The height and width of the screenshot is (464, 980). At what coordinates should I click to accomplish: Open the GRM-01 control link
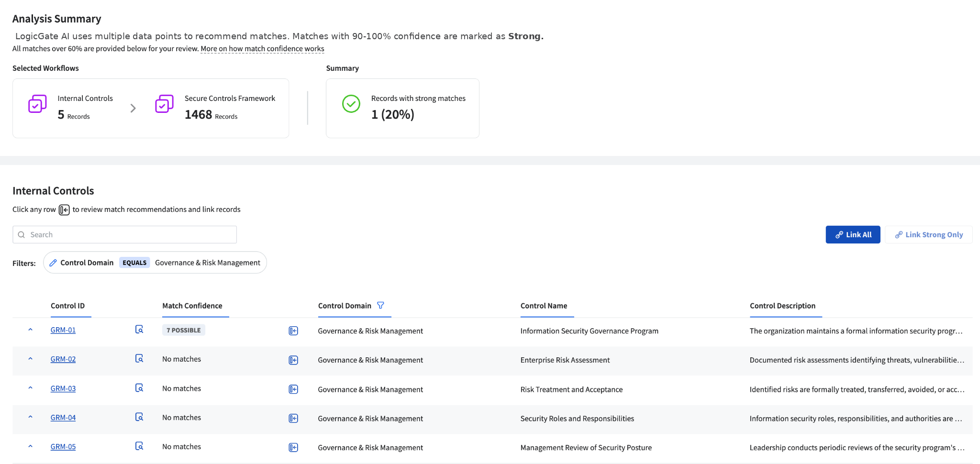(63, 330)
